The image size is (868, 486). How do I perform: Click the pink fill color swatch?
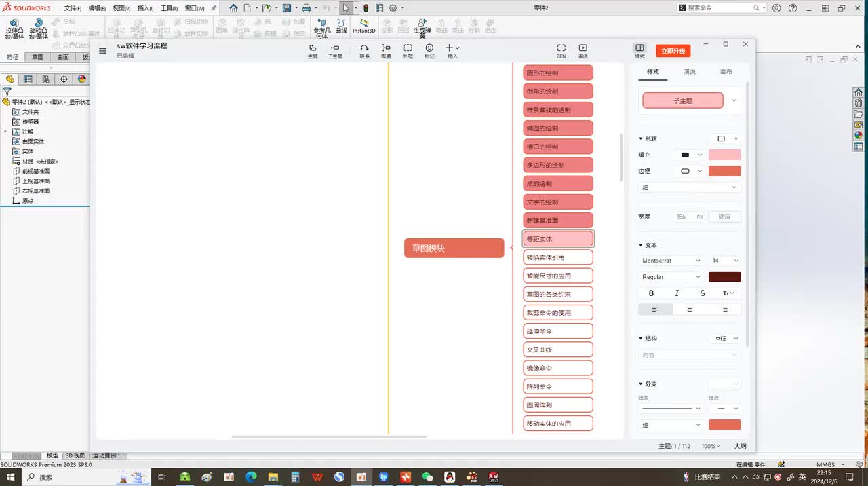point(725,155)
